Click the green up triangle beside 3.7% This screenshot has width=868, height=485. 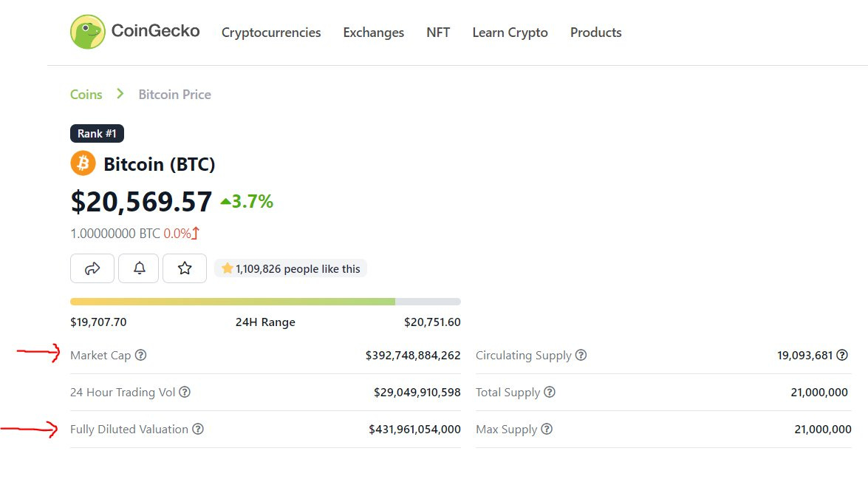(225, 202)
